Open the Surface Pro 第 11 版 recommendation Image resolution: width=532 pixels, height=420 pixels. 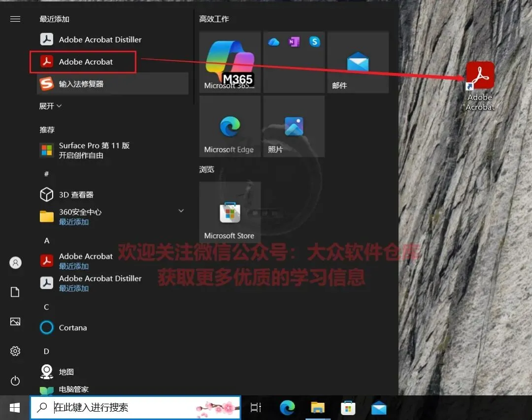point(113,150)
